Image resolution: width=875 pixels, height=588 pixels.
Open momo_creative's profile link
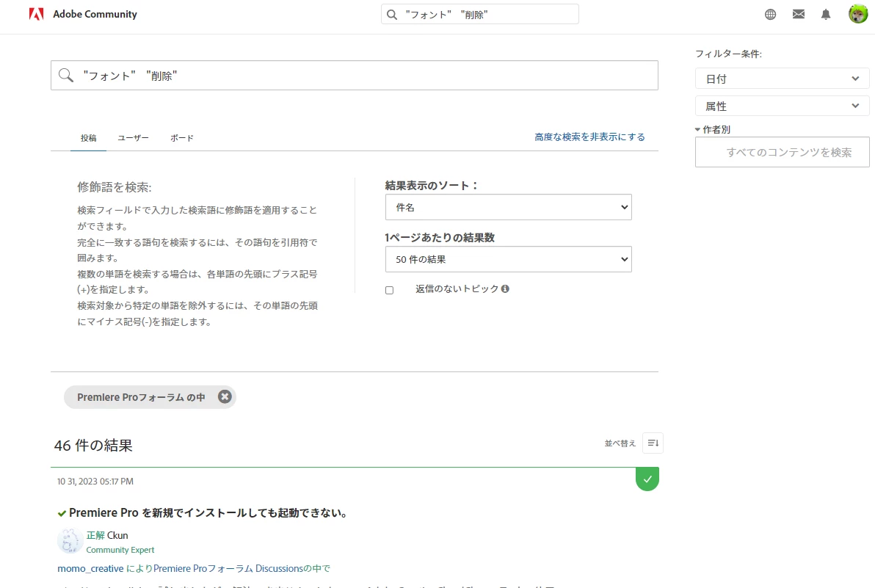click(x=90, y=568)
